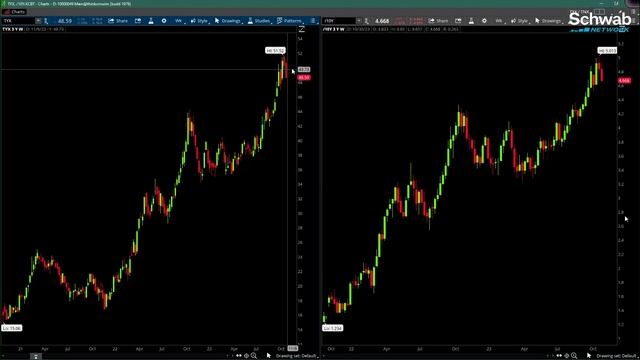Click the Lo: 1.234 bubble on /10Y chart
Image resolution: width=640 pixels, height=360 pixels.
(x=332, y=328)
